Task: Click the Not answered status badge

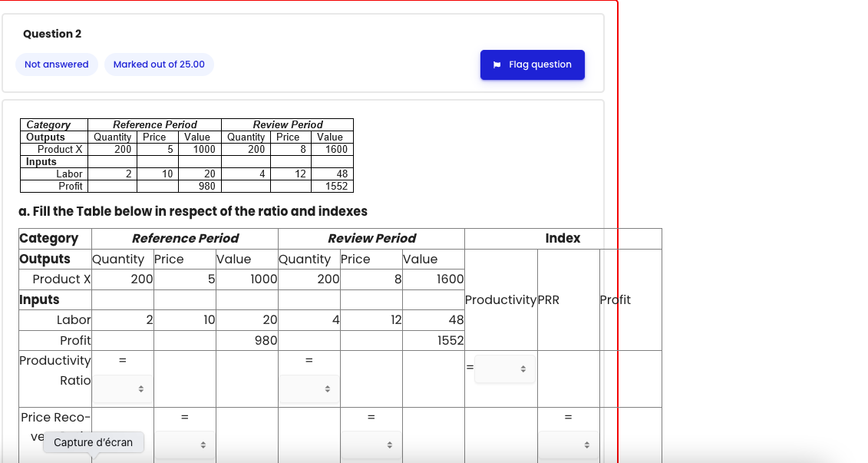Action: (57, 64)
